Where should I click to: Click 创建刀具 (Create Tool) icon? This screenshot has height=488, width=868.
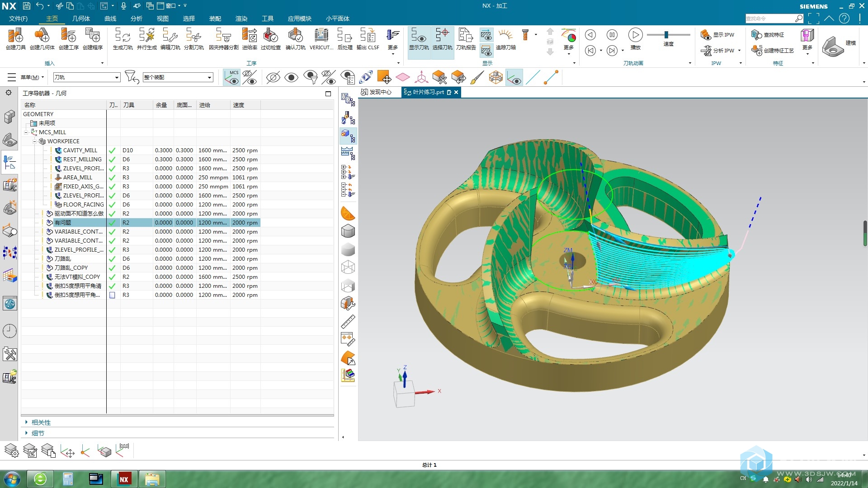tap(15, 39)
